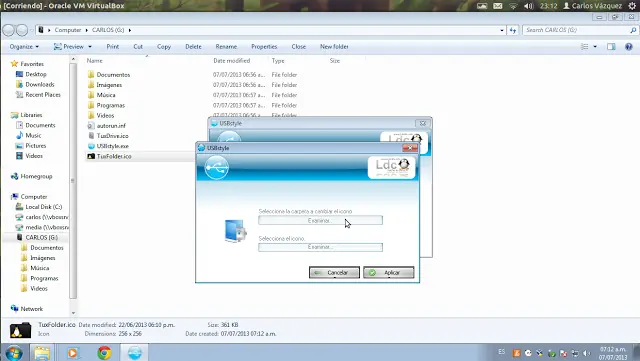Click Cut in the Explorer toolbar

coord(138,47)
